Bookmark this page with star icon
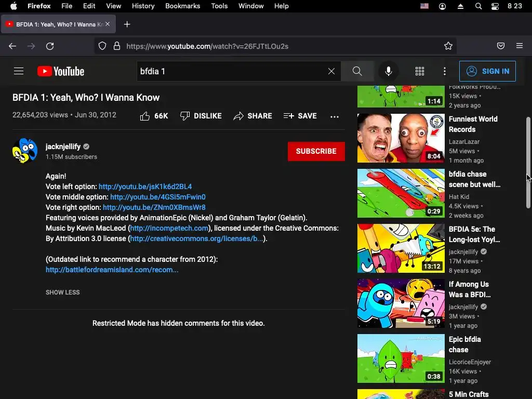The image size is (532, 399). (448, 46)
